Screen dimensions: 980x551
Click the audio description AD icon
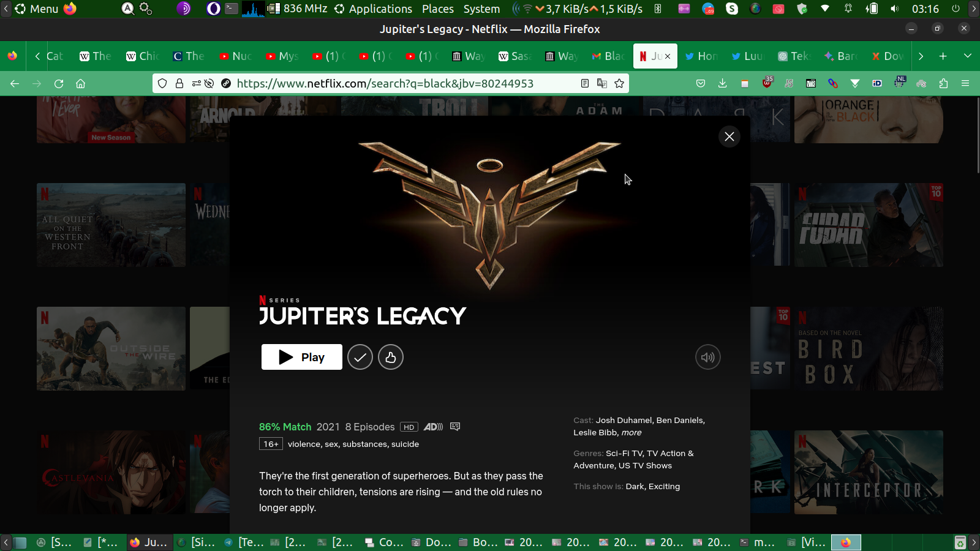(x=433, y=427)
